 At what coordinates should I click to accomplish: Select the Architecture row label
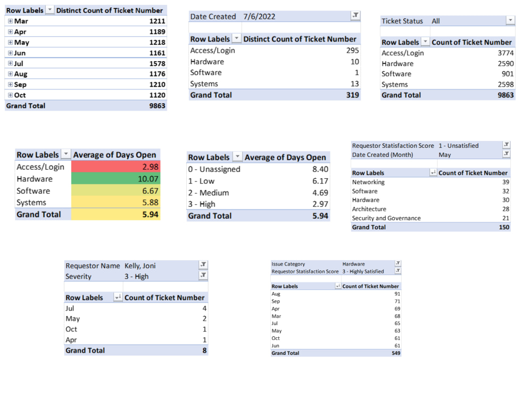pyautogui.click(x=369, y=209)
